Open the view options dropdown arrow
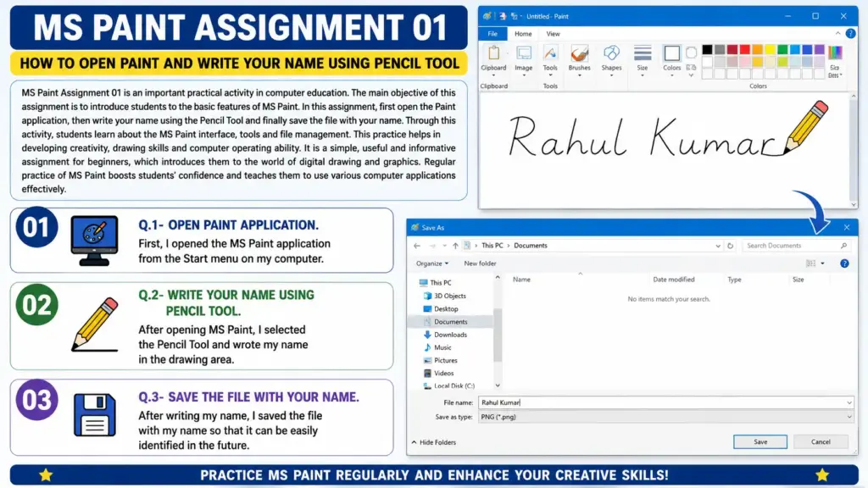The height and width of the screenshot is (488, 868). pyautogui.click(x=822, y=263)
